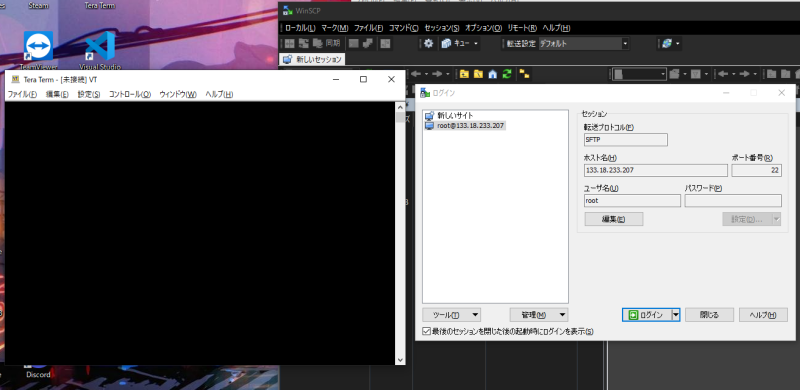Expand the ログイン button dropdown arrow
This screenshot has width=800, height=390.
point(676,315)
